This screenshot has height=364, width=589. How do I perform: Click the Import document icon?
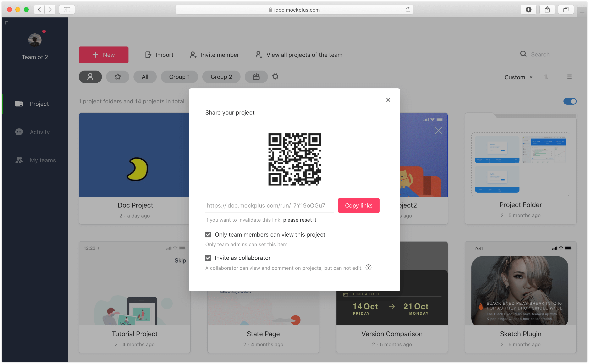(148, 55)
